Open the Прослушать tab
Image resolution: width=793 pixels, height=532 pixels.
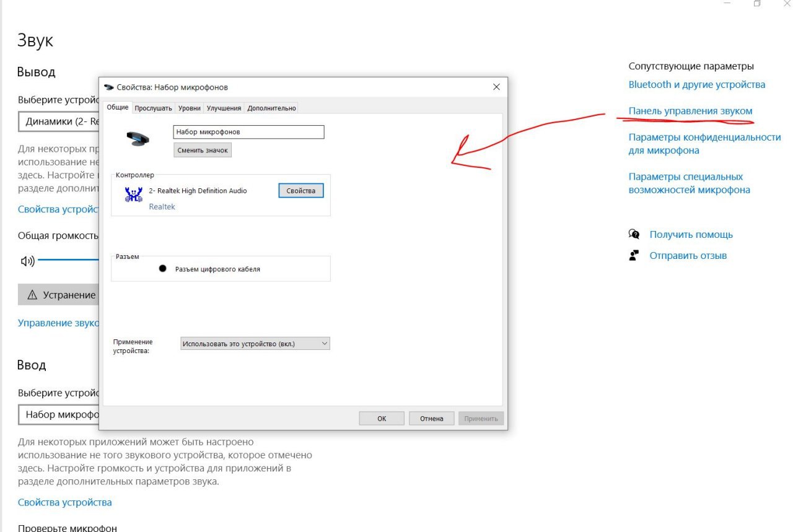point(153,108)
